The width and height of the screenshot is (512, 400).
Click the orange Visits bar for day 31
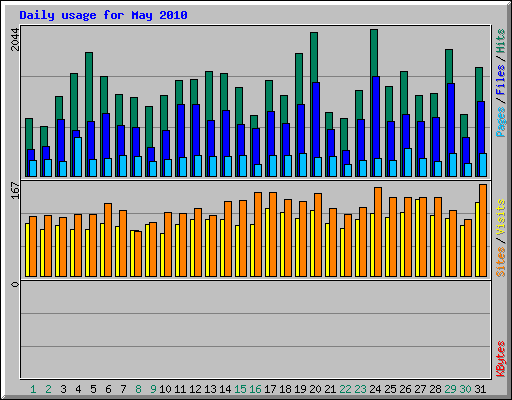pos(483,230)
